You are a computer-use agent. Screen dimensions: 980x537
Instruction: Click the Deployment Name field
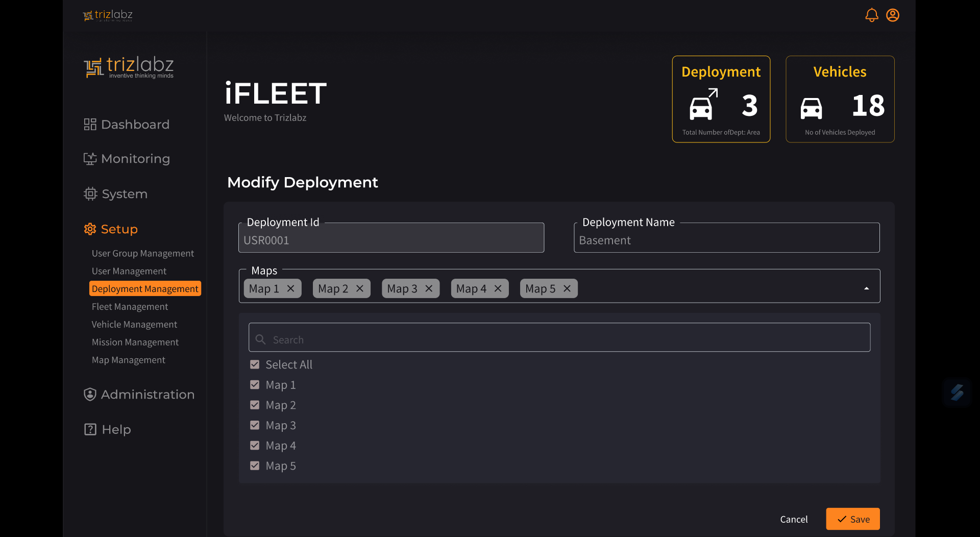tap(726, 240)
